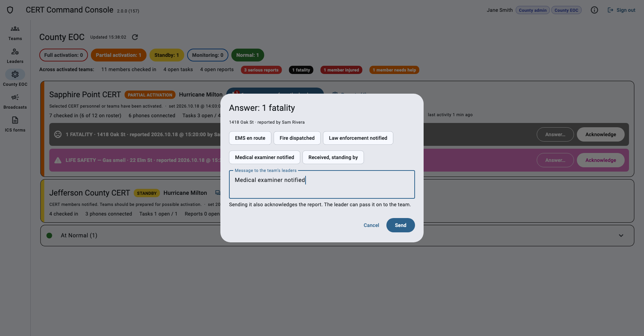Select Medical examiner notified quick reply
The image size is (644, 336).
click(264, 157)
